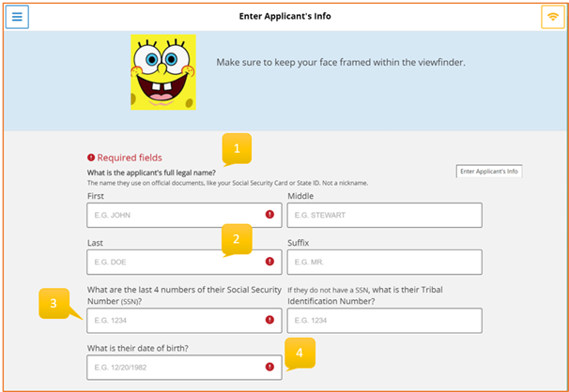Click the error icon in Last field
569x392 pixels.
point(269,262)
